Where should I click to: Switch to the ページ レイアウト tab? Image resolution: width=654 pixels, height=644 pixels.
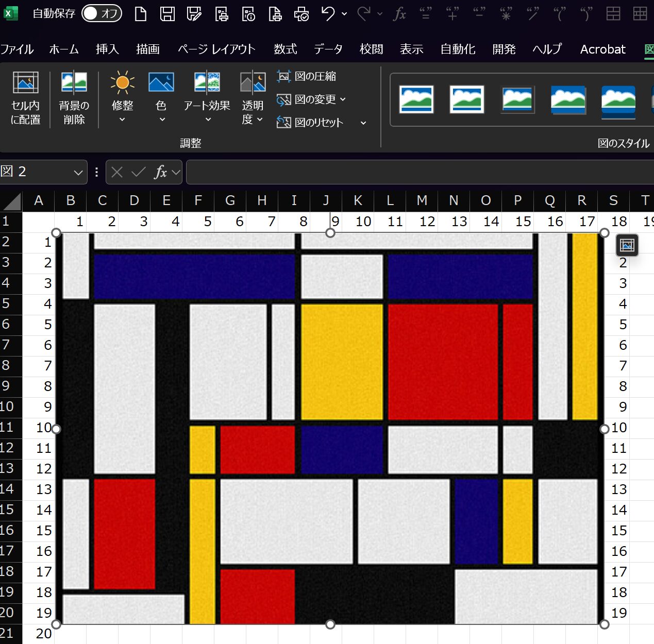coord(216,49)
